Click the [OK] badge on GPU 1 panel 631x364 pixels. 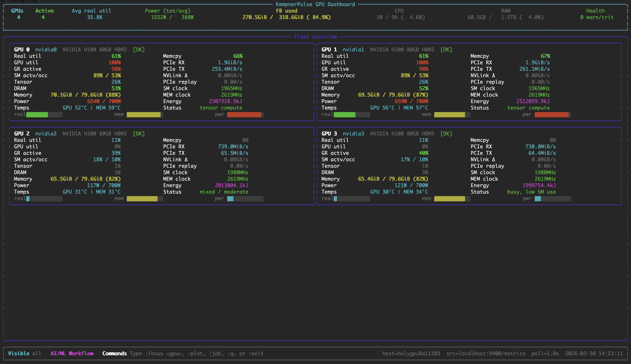(x=447, y=49)
